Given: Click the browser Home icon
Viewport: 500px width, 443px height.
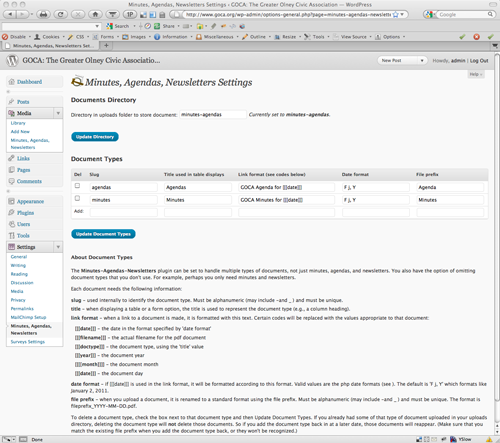Looking at the screenshot, I should (x=95, y=14).
